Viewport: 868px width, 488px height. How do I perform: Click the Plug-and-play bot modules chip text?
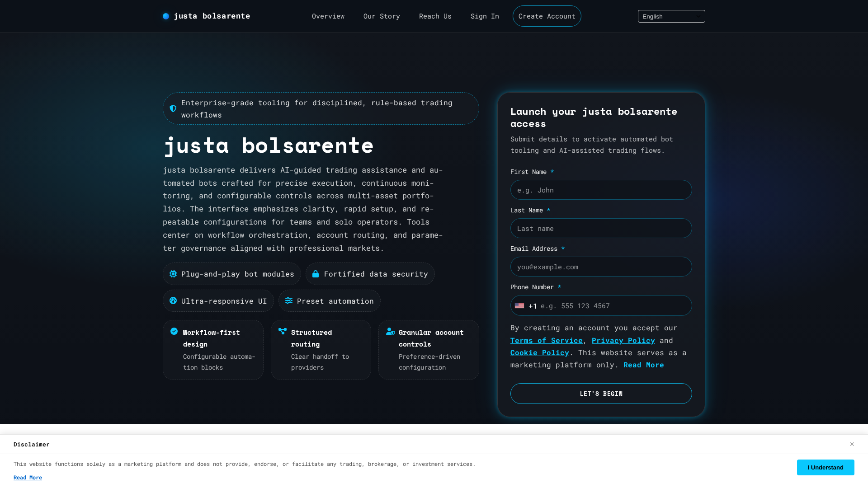click(x=238, y=274)
